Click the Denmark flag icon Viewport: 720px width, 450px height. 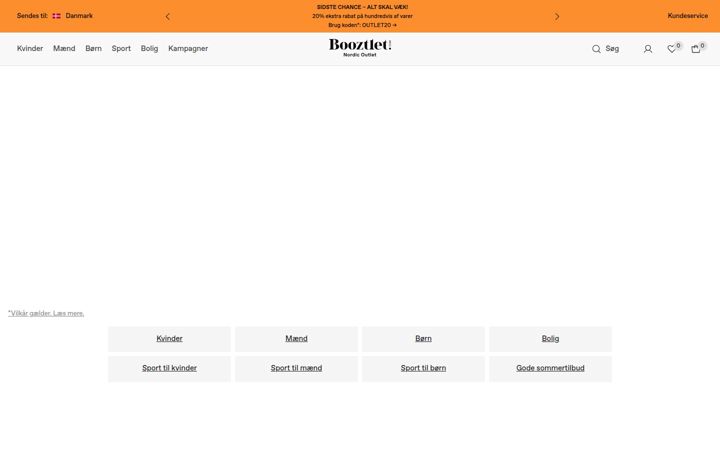pyautogui.click(x=56, y=16)
